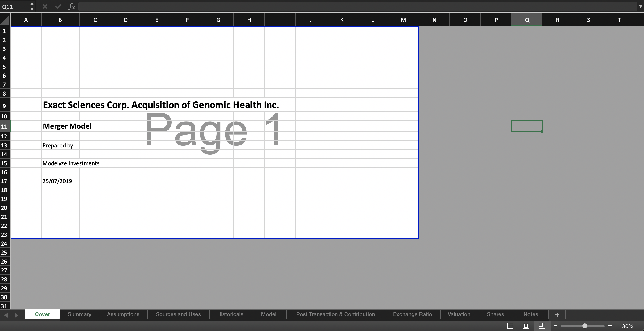
Task: Switch to Sources and Uses tab
Action: tap(178, 314)
